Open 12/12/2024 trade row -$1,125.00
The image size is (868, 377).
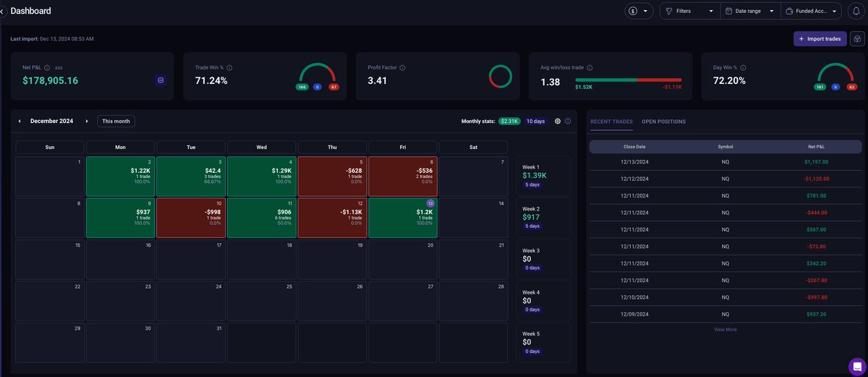coord(725,179)
